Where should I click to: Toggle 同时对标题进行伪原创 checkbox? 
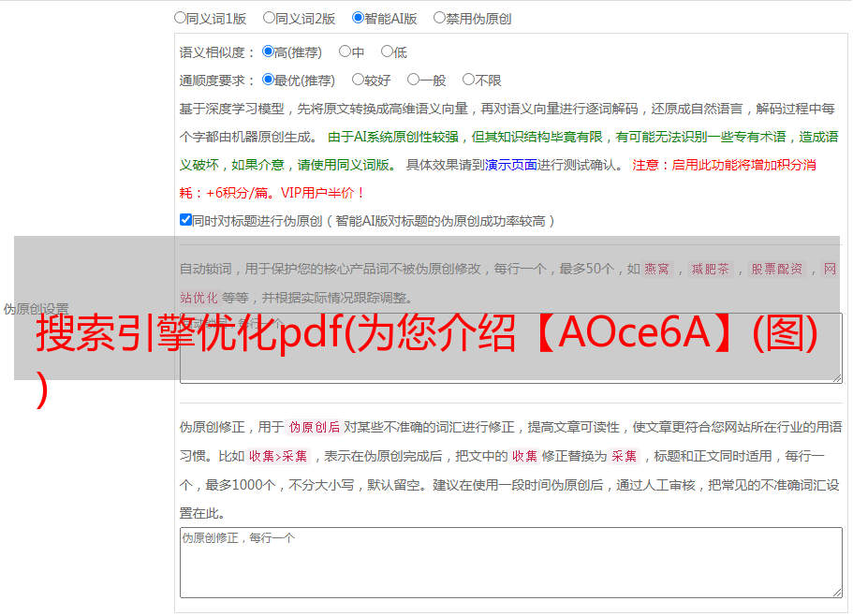[x=185, y=220]
